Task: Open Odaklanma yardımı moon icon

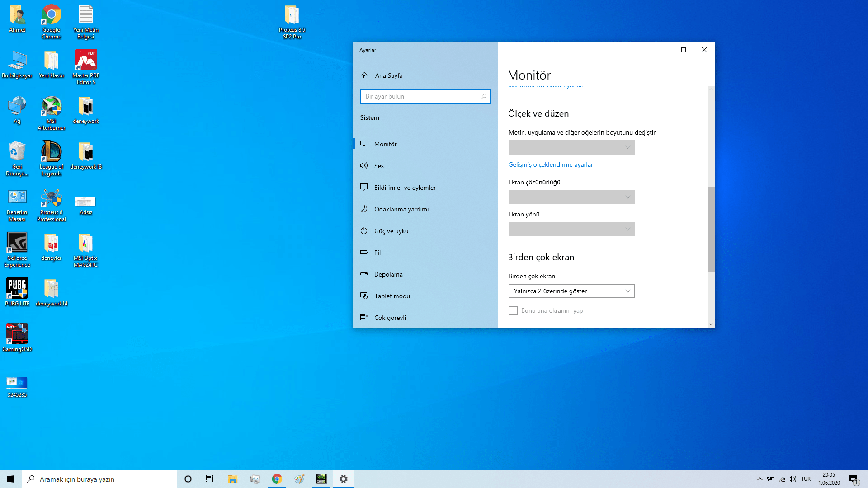Action: (364, 209)
